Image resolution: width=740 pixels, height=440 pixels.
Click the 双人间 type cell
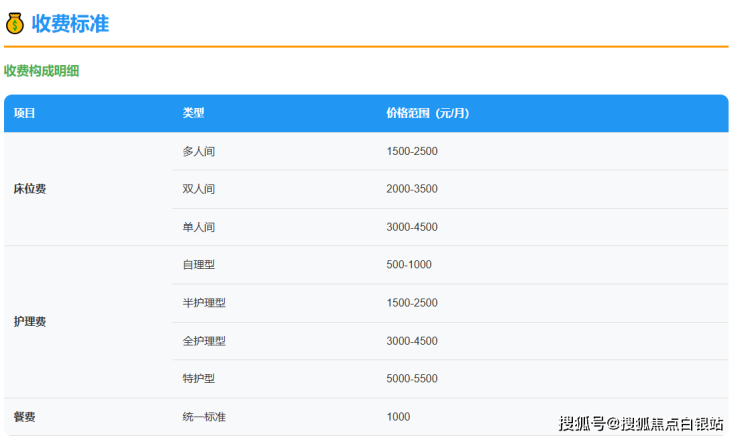tap(199, 189)
